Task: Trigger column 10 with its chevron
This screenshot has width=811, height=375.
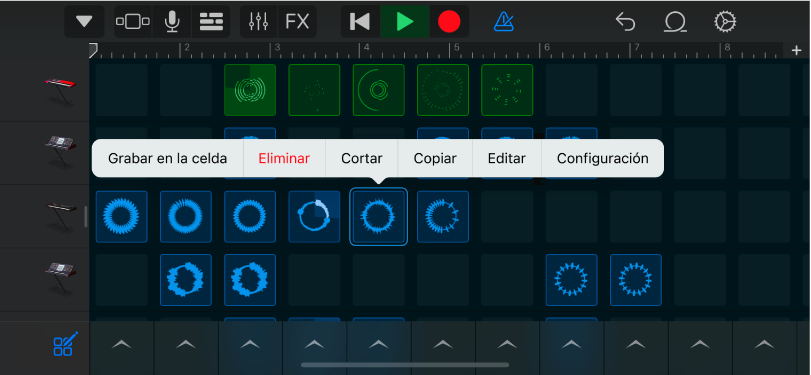Action: [700, 344]
